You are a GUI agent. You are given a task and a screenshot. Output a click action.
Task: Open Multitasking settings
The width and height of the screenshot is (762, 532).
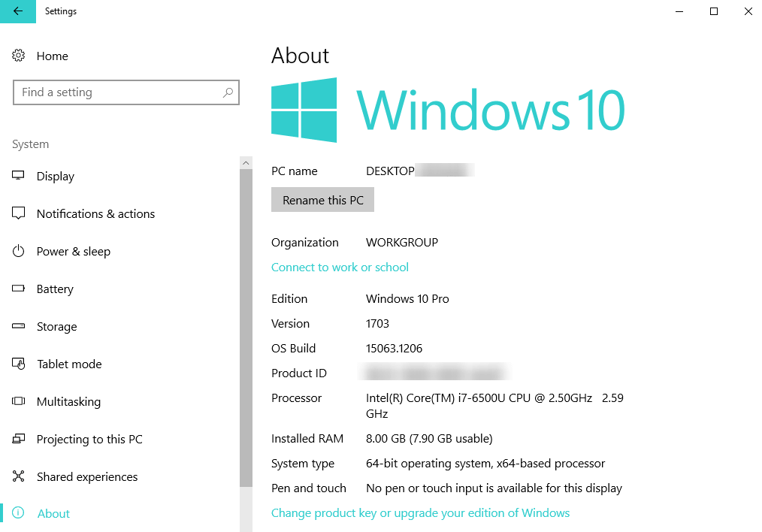pyautogui.click(x=68, y=402)
